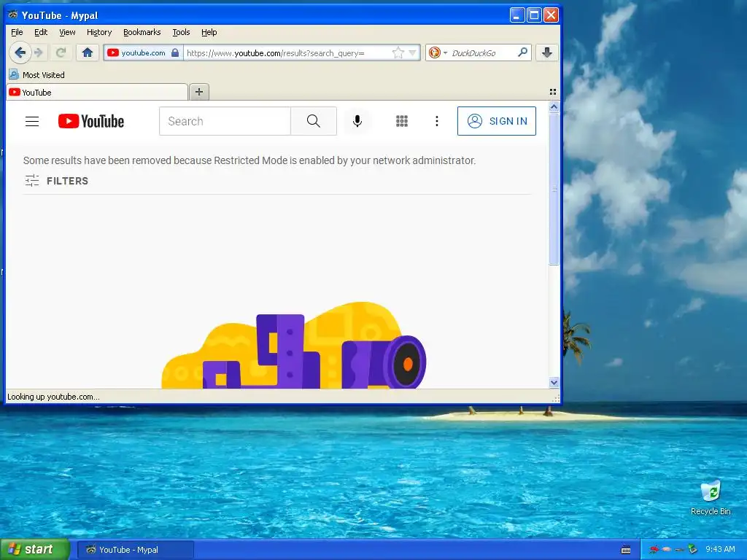The height and width of the screenshot is (560, 747).
Task: Click the tab groups grid icon
Action: tap(553, 92)
